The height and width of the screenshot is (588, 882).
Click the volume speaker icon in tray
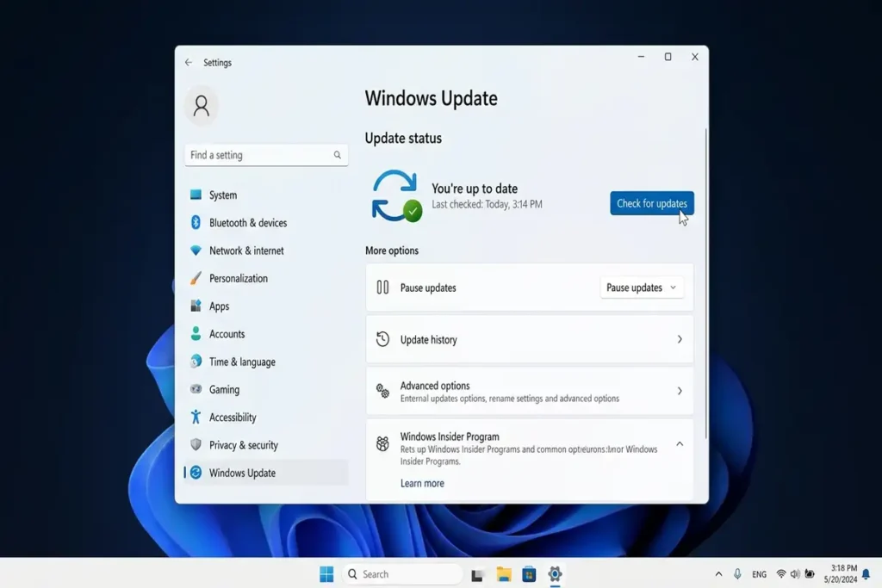click(795, 574)
